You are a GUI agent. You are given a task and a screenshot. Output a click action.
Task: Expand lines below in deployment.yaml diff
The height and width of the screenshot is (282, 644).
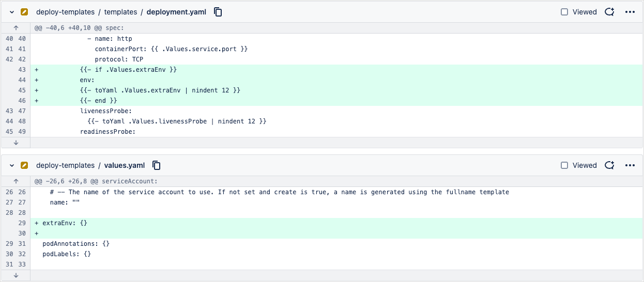pyautogui.click(x=16, y=143)
